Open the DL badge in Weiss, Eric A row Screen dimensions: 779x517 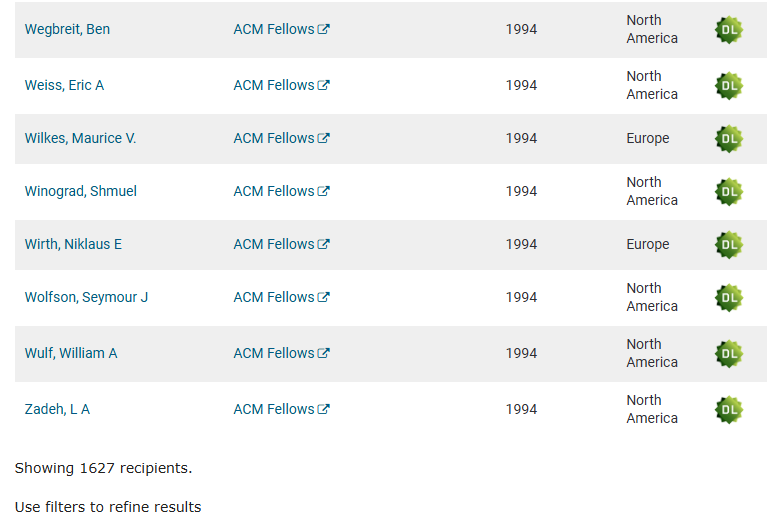(x=729, y=86)
